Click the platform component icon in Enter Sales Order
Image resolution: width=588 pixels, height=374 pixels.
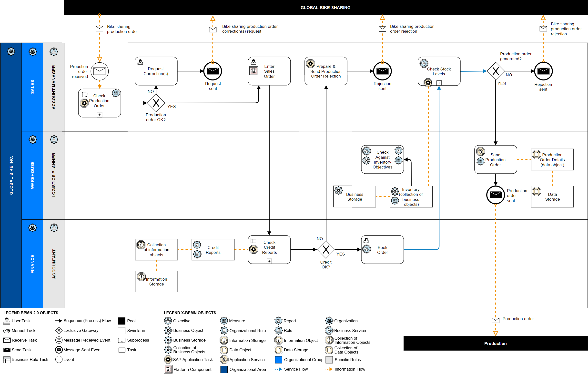254,71
